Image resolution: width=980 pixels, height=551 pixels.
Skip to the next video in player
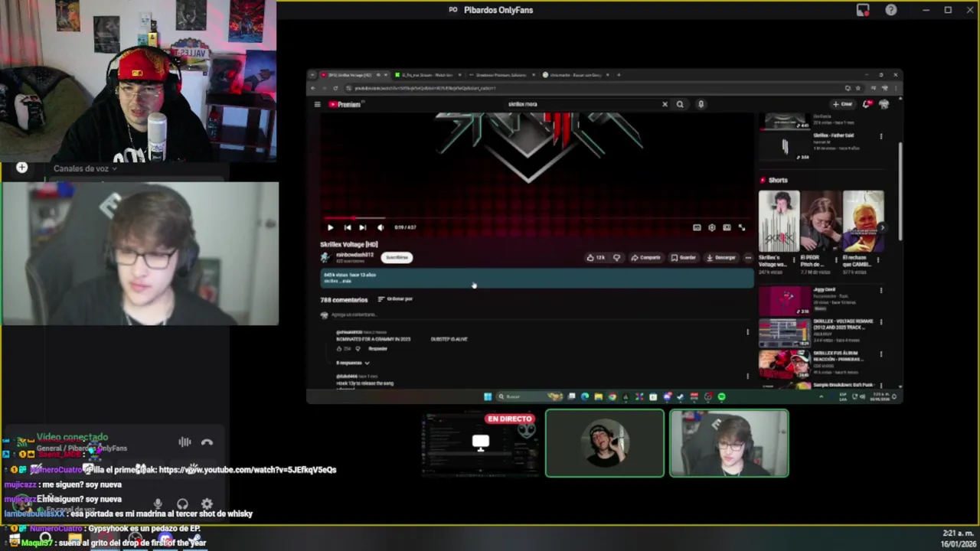362,227
